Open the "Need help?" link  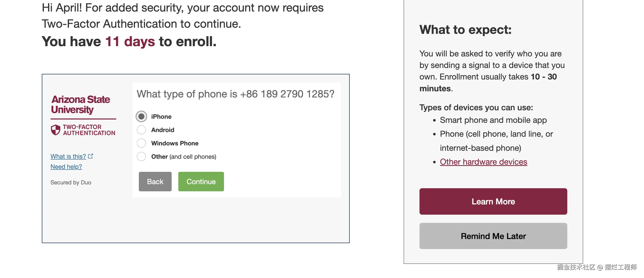pos(66,167)
